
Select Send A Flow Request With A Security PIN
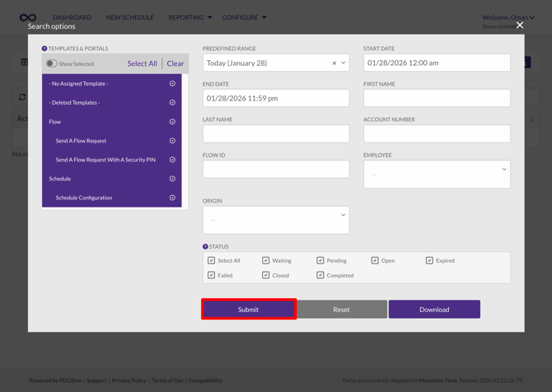pyautogui.click(x=112, y=160)
